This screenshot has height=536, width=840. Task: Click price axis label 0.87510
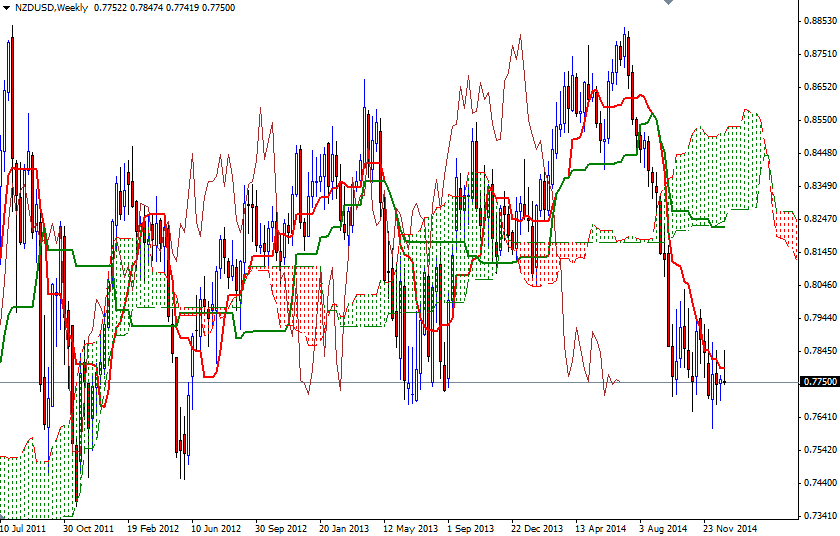tap(820, 54)
